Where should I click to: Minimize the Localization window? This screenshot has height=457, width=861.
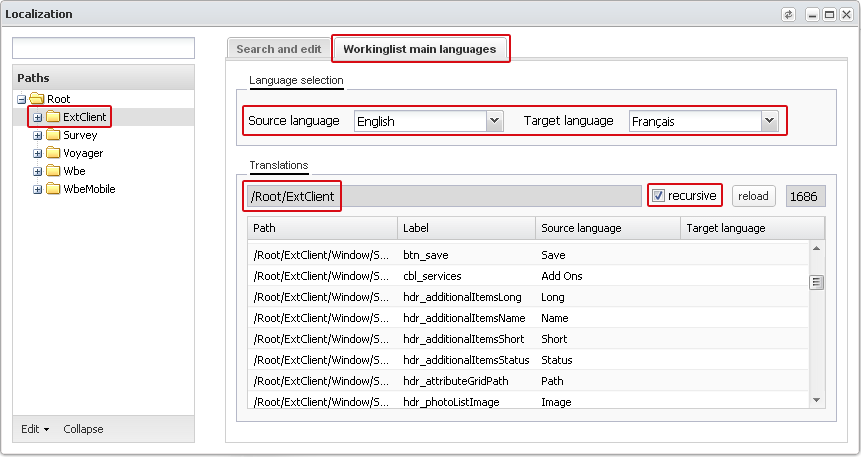coord(813,14)
